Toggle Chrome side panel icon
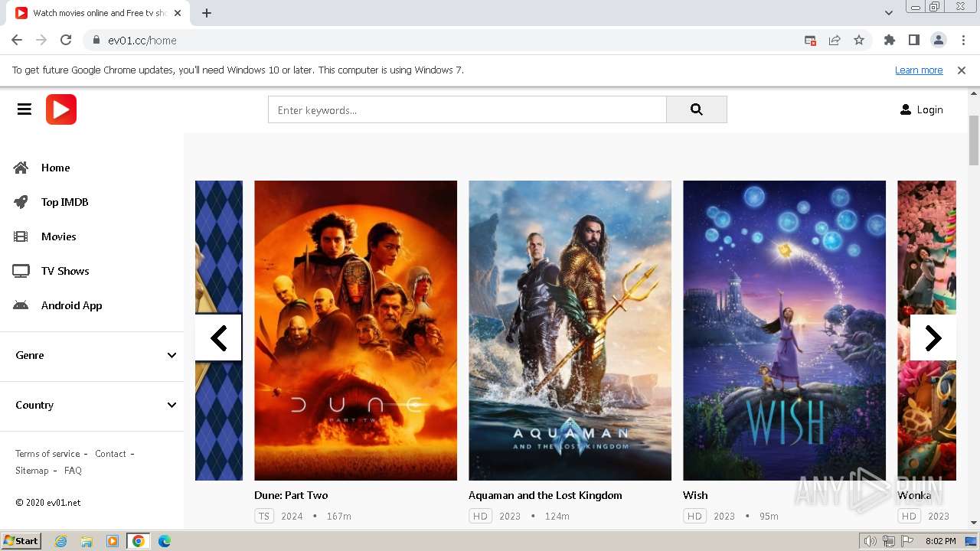This screenshot has width=980, height=551. [914, 40]
